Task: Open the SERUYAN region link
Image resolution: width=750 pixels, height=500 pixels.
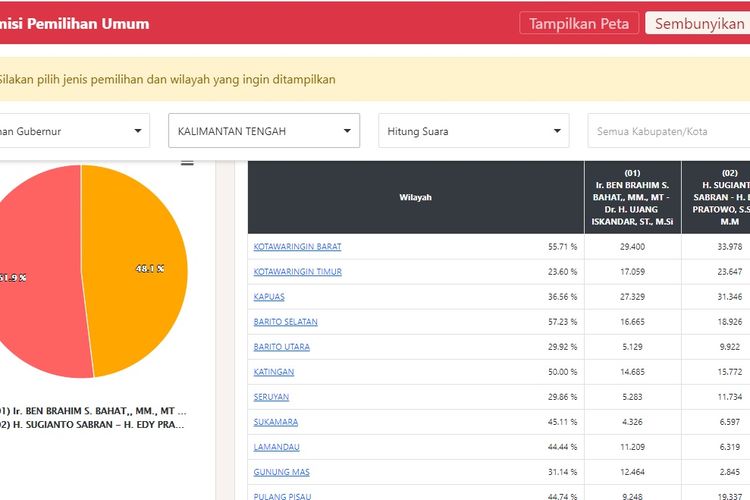Action: coord(272,397)
